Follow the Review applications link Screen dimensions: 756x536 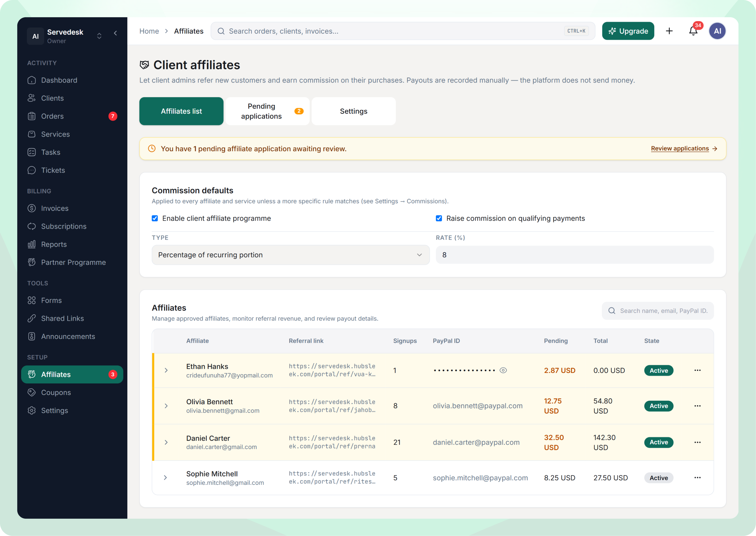[684, 148]
